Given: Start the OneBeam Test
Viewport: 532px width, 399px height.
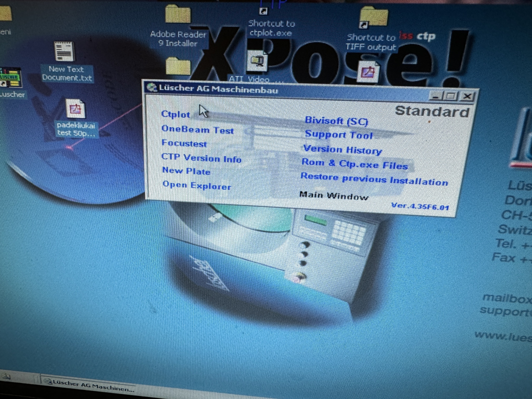Looking at the screenshot, I should point(197,130).
